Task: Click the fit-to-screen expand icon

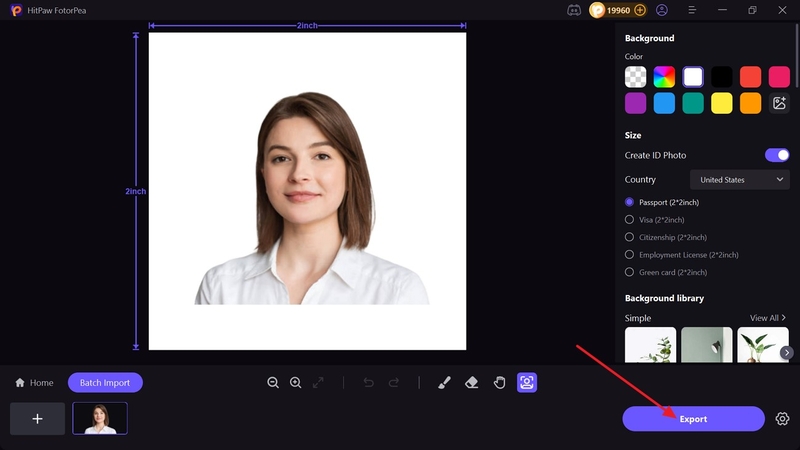Action: 318,383
